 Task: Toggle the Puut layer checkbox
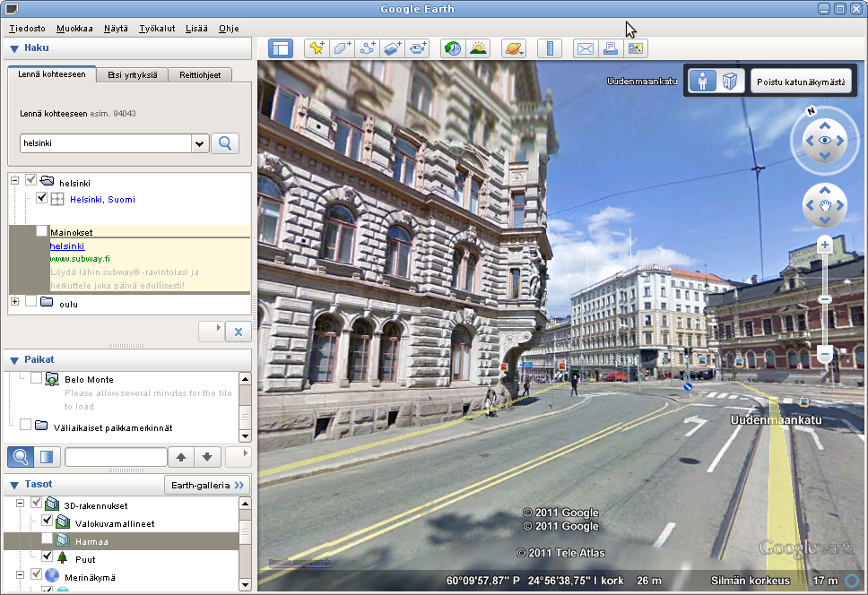pos(48,557)
